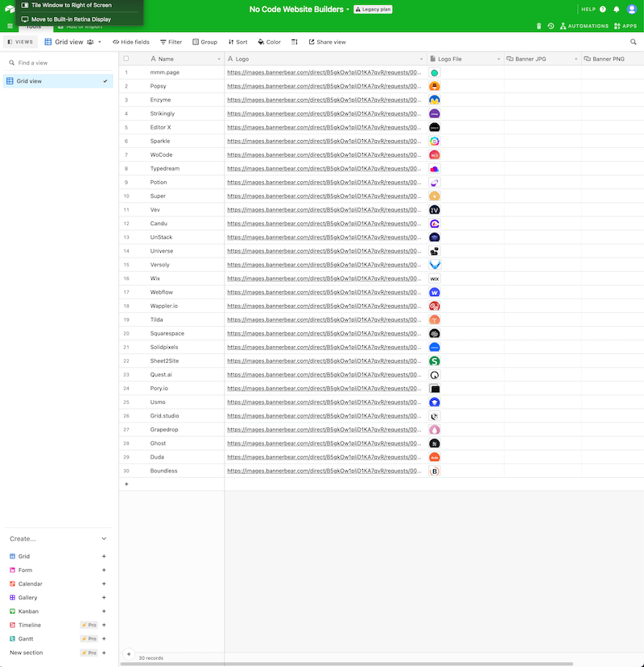Open the Name column dropdown arrow
The height and width of the screenshot is (667, 644).
pyautogui.click(x=219, y=60)
